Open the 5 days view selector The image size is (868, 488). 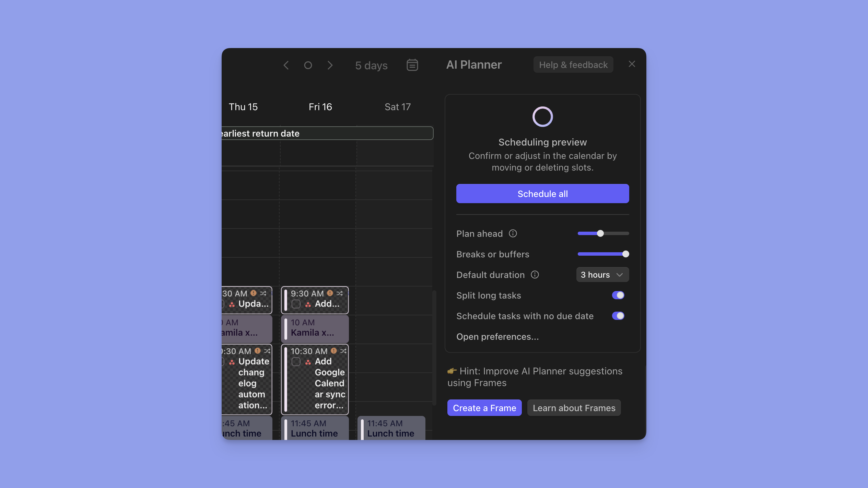[x=371, y=65]
